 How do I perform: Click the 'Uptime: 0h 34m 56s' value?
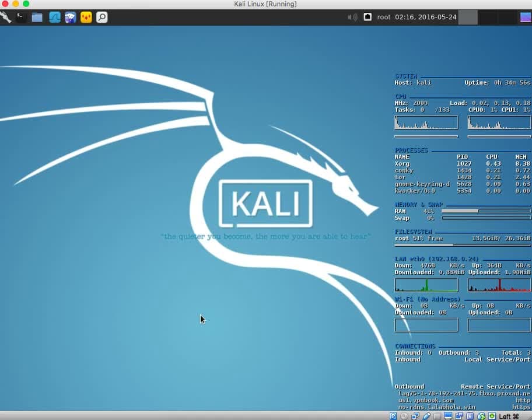498,82
